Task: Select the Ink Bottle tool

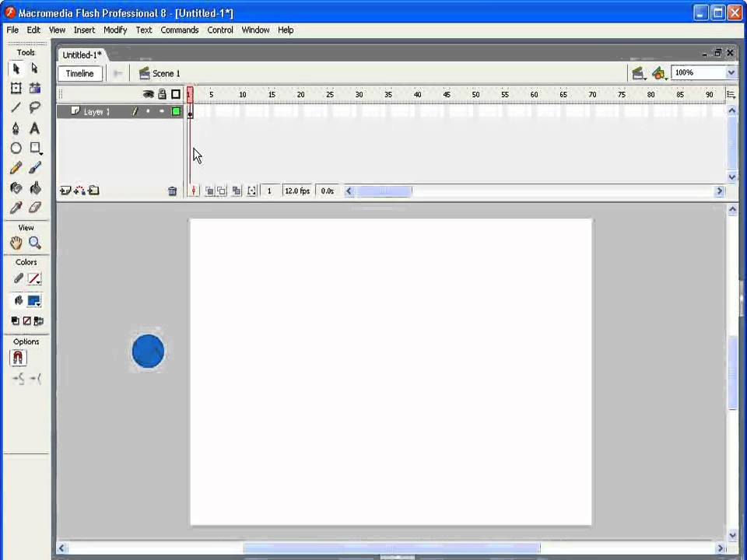Action: click(x=16, y=188)
